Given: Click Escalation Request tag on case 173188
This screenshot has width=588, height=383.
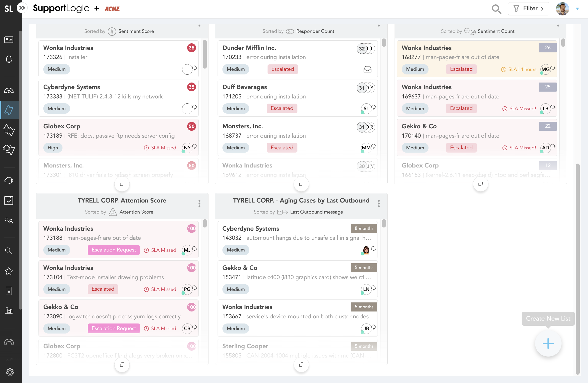Looking at the screenshot, I should 114,250.
